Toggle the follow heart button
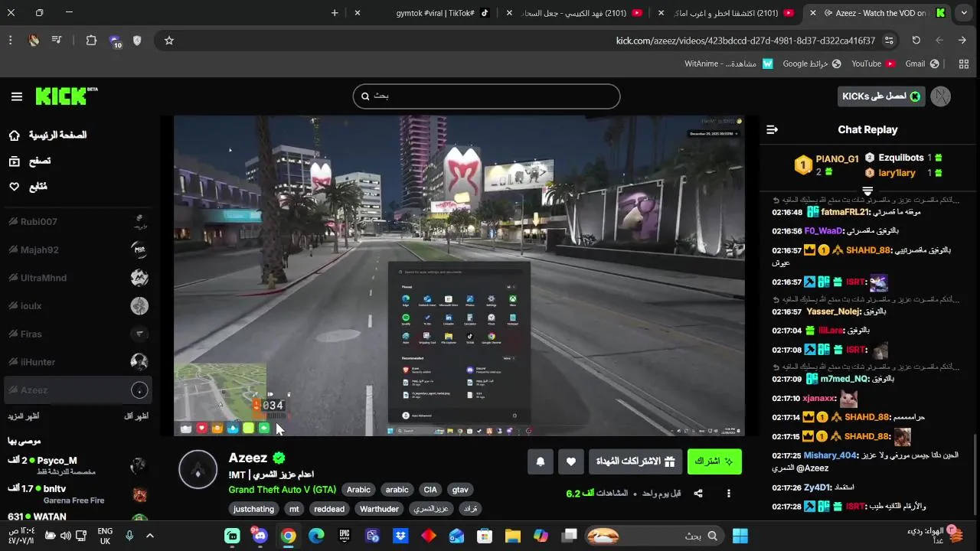This screenshot has width=980, height=551. (x=570, y=461)
